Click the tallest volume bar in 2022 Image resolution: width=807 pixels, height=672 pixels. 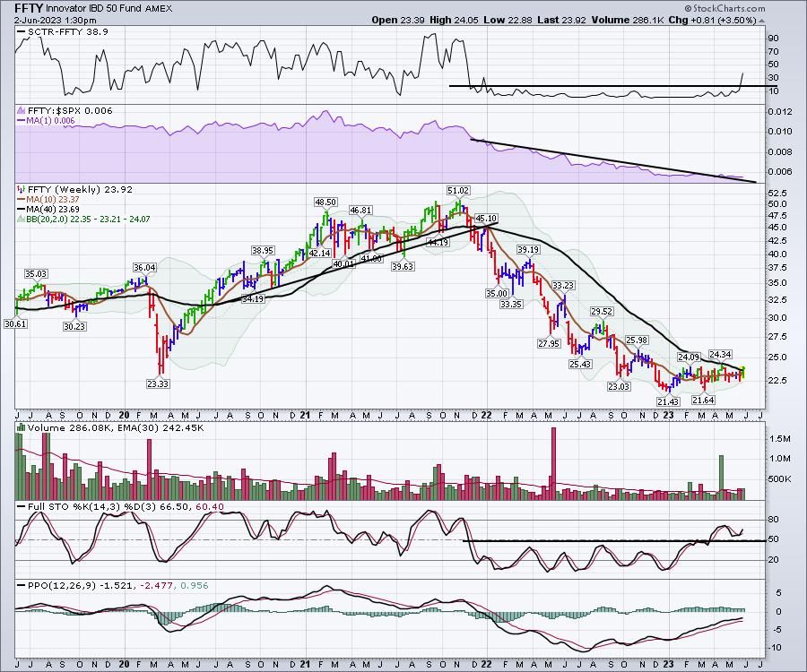coord(553,462)
